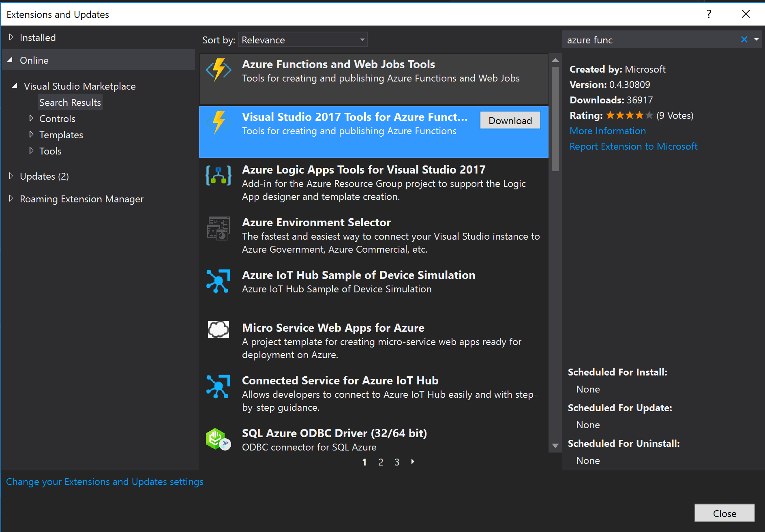Screen dimensions: 765x532
Task: Select Azure Functions and Web Jobs Tools title
Action: click(x=339, y=64)
